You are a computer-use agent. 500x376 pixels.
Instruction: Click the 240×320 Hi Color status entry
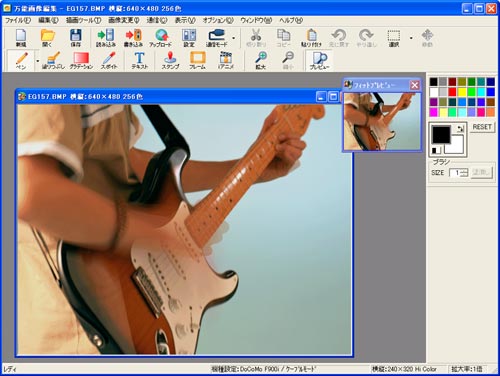coord(404,369)
